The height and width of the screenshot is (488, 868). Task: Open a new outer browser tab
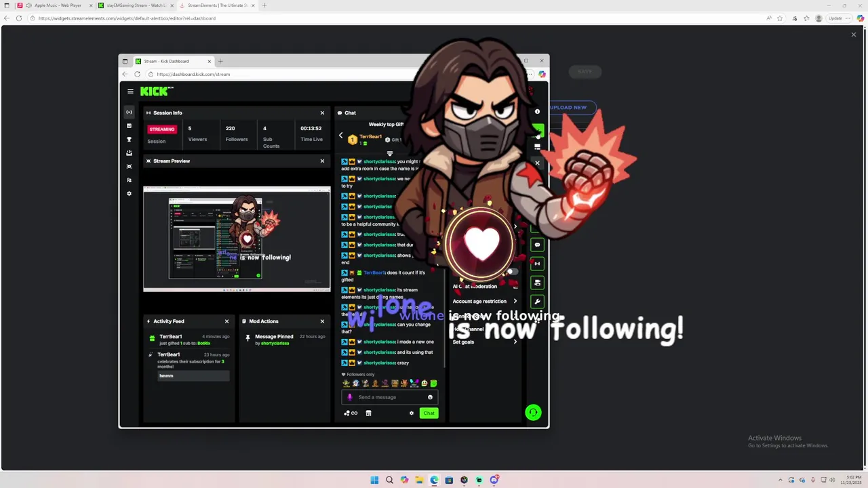(264, 5)
